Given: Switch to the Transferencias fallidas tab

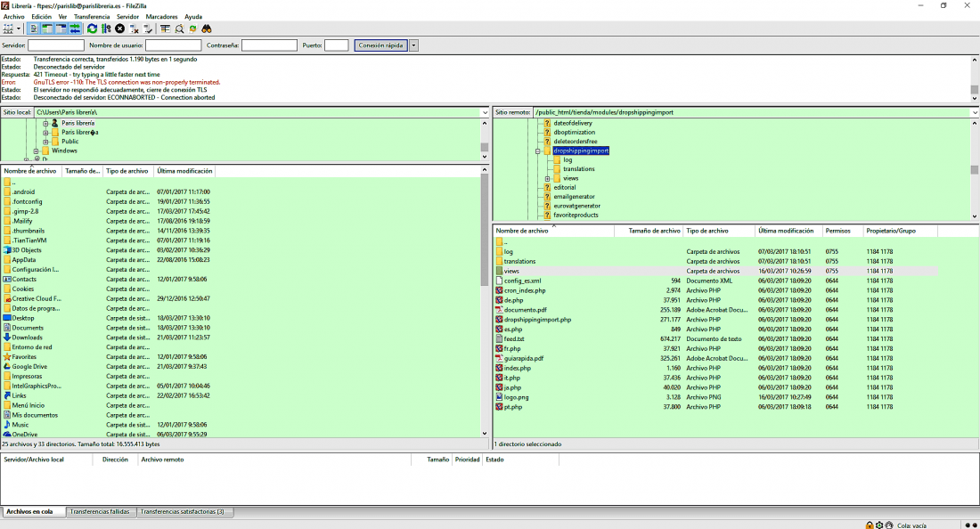Looking at the screenshot, I should click(x=100, y=511).
